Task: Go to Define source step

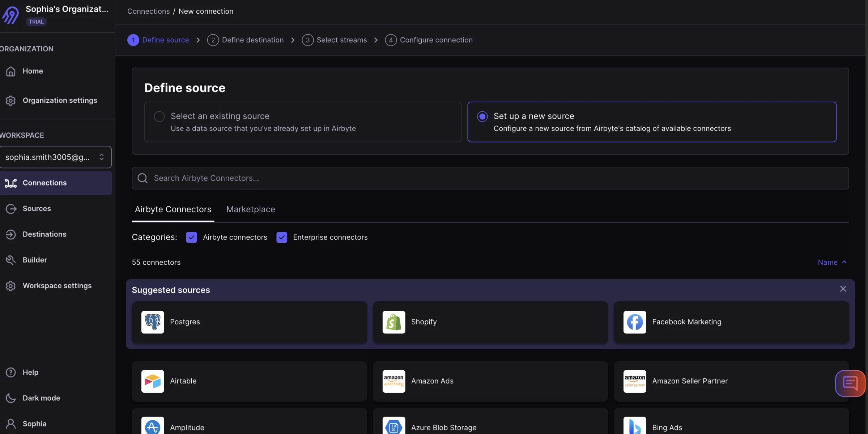Action: tap(158, 40)
